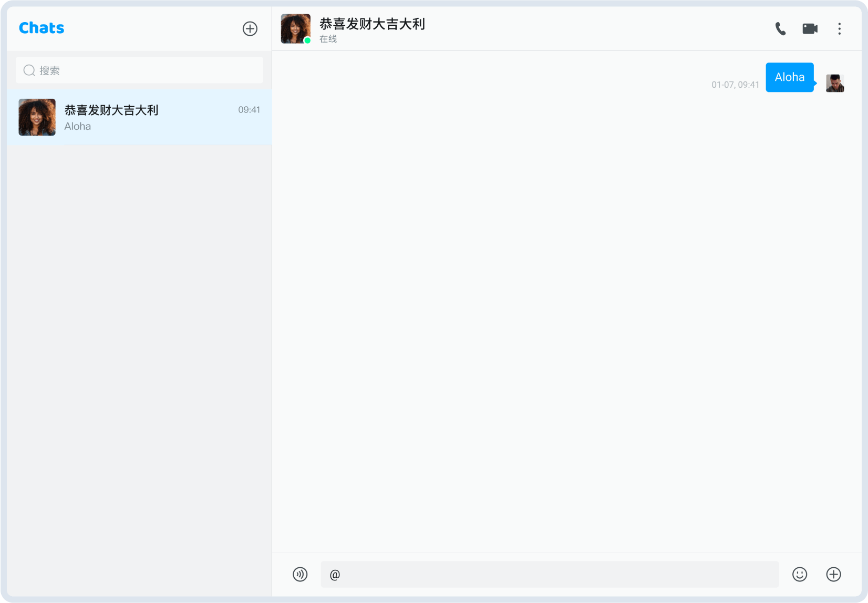Viewport: 868px width, 603px height.
Task: Start a voice call with this contact
Action: (780, 29)
